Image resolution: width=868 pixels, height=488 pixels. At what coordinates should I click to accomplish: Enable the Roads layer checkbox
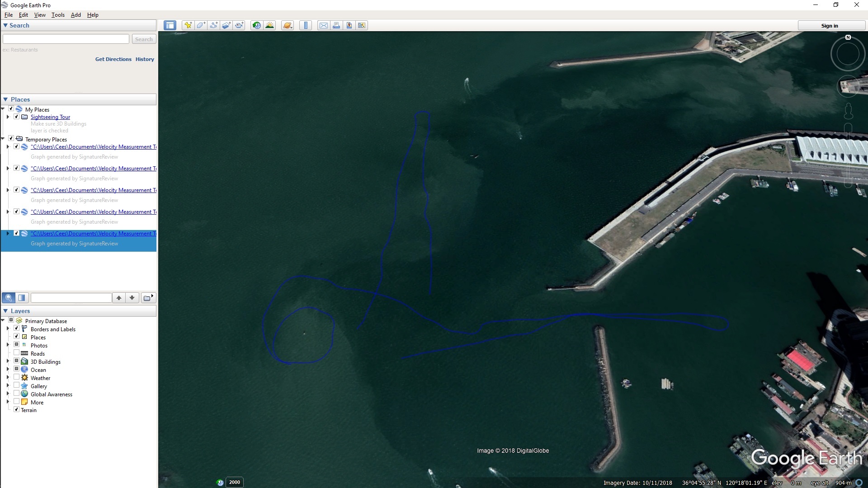pos(17,353)
